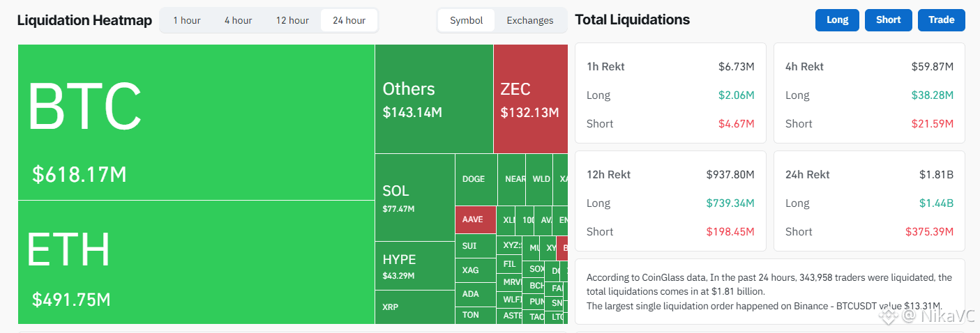Screen dimensions: 980x333
Task: Click the 1h Rekt statistics card
Action: click(x=670, y=93)
